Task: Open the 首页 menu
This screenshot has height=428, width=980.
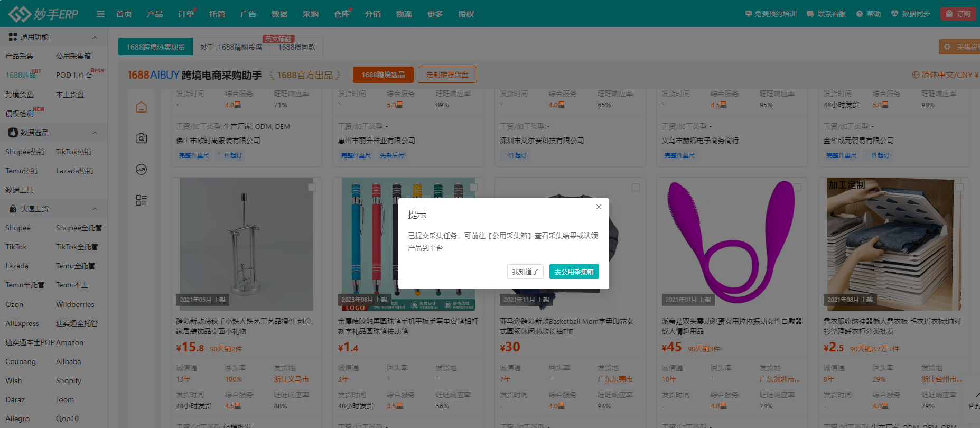Action: pos(124,14)
